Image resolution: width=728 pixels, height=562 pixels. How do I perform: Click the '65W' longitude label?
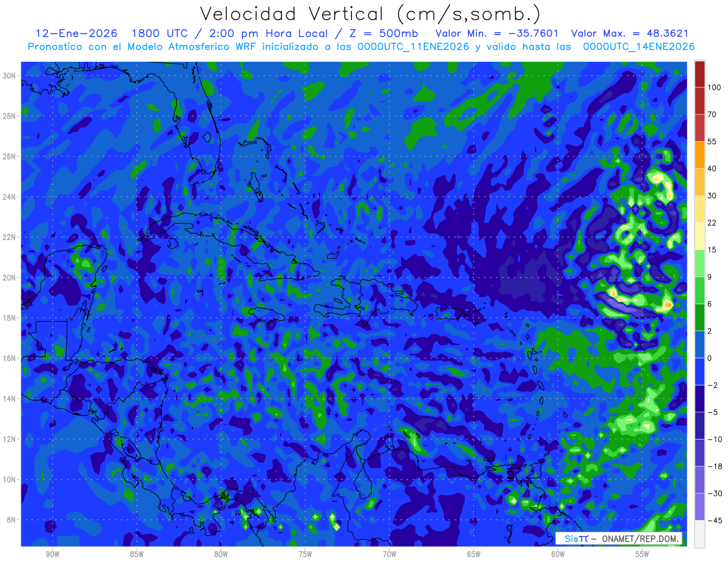474,554
